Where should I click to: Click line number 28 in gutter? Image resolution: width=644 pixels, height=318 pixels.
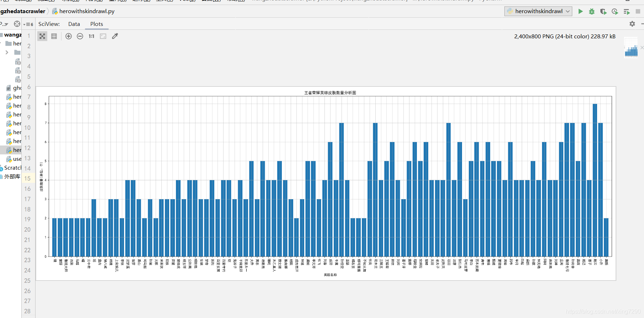tap(27, 311)
